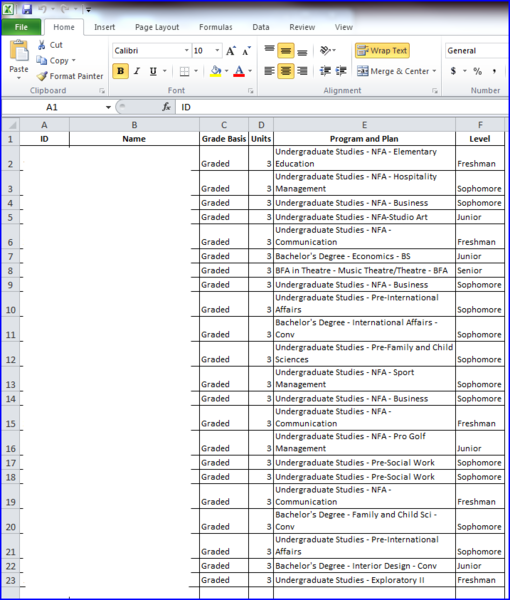510x600 pixels.
Task: Click the Orientation text angle icon
Action: coord(326,51)
